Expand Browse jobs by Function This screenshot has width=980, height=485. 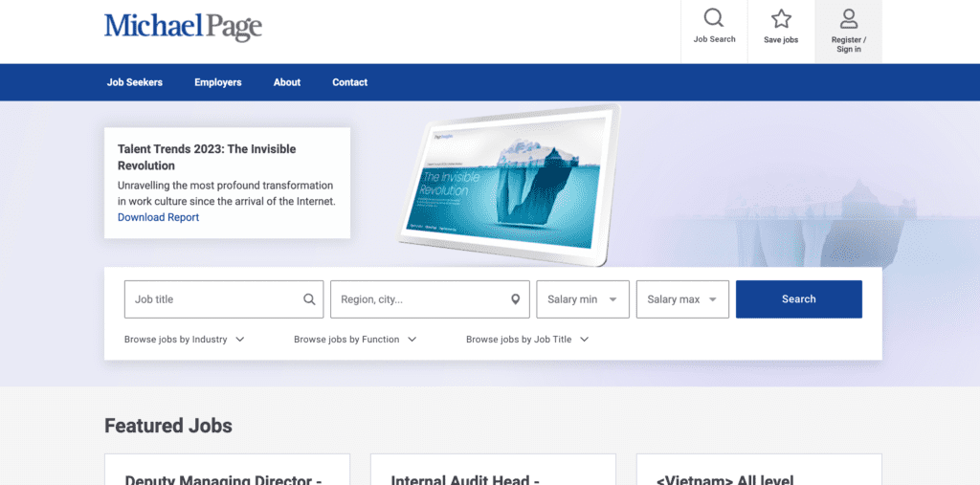click(355, 340)
